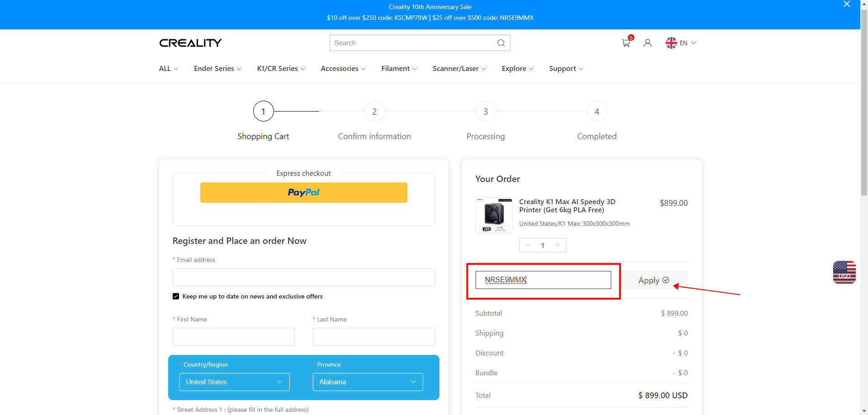Click step 2 Confirm information circle
Viewport: 868px width, 415px height.
point(374,111)
